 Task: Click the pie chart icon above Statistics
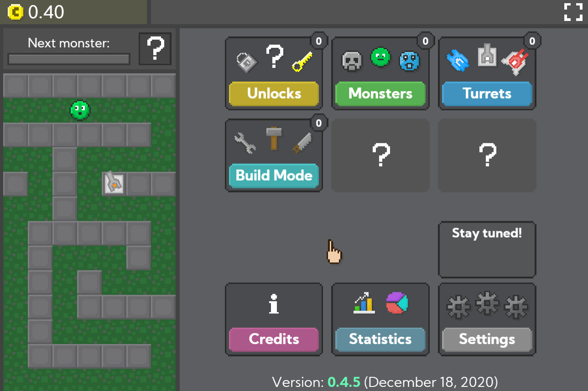click(x=397, y=303)
